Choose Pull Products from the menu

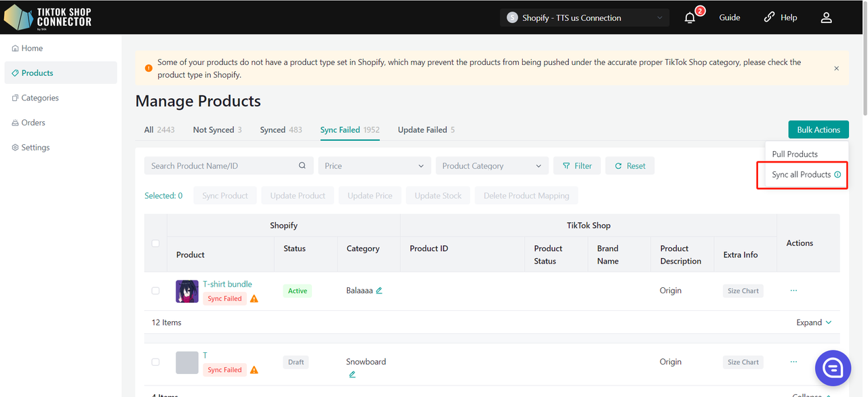(x=795, y=154)
